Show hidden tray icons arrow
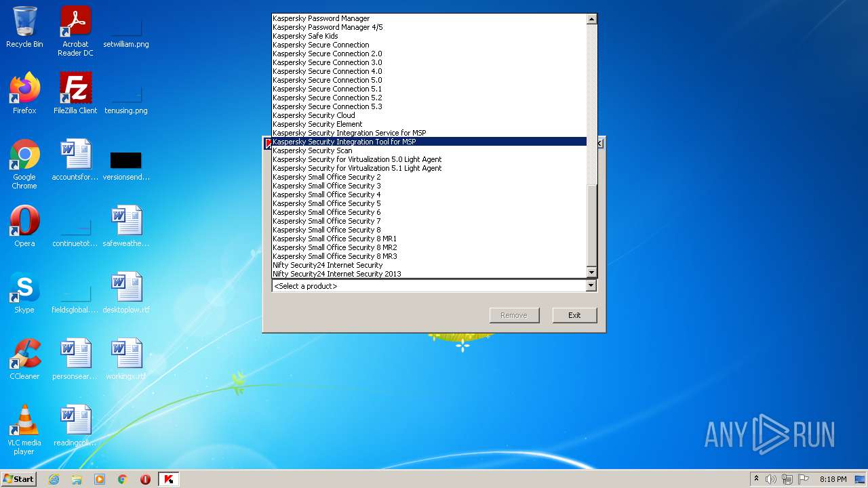 756,479
